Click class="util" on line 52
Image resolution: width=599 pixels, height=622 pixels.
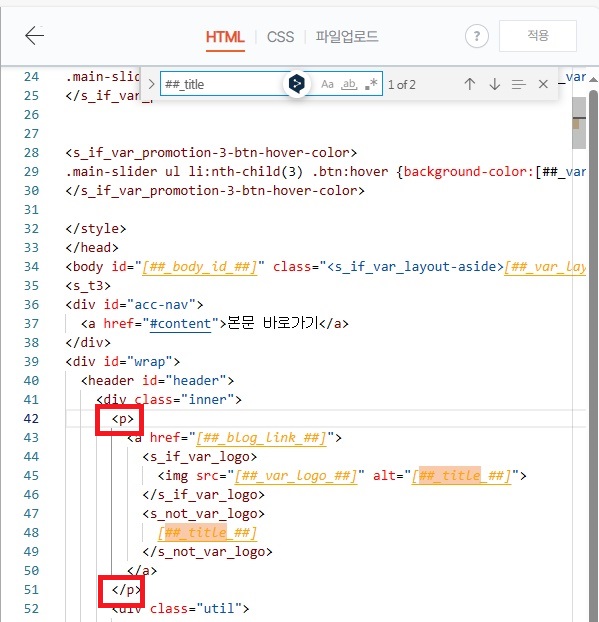tap(196, 609)
